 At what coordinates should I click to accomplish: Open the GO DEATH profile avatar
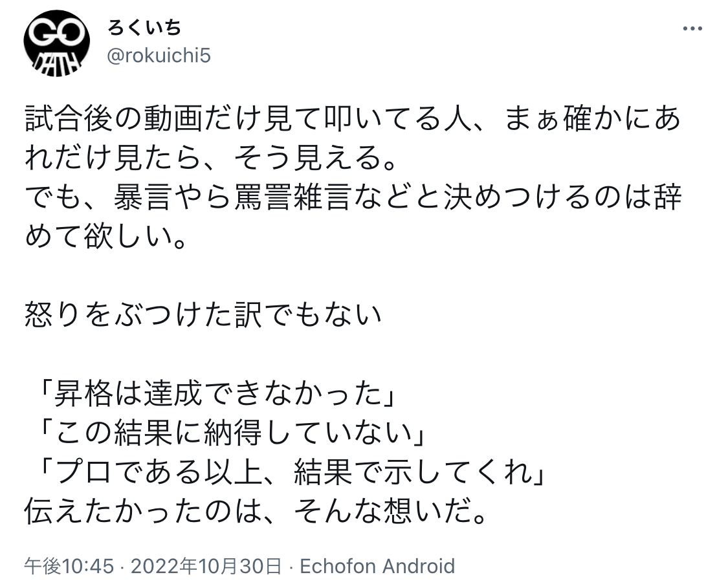[57, 43]
